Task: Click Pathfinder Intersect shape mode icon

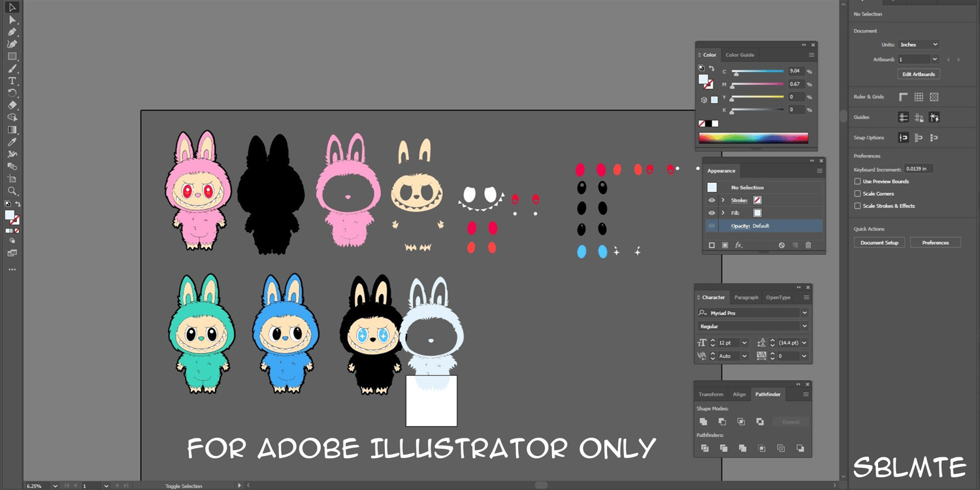Action: click(x=742, y=422)
